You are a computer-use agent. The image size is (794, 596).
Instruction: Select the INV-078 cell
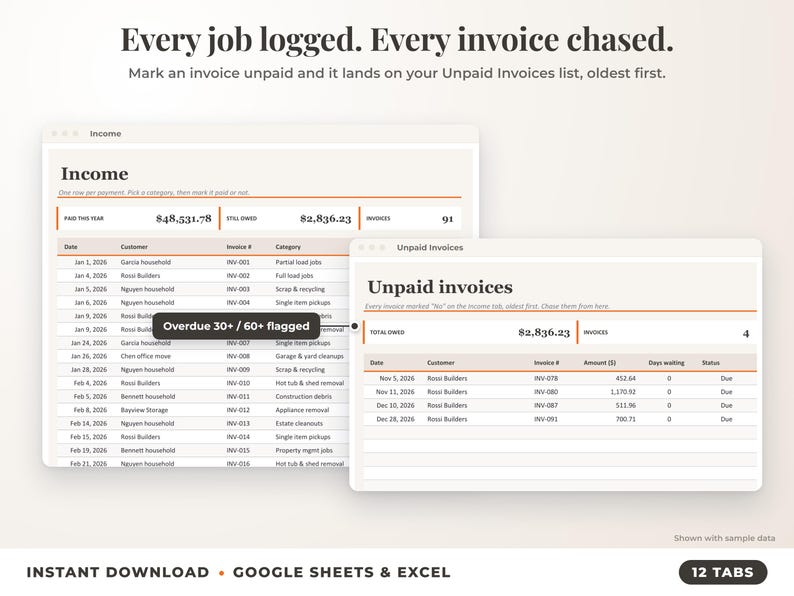[546, 379]
